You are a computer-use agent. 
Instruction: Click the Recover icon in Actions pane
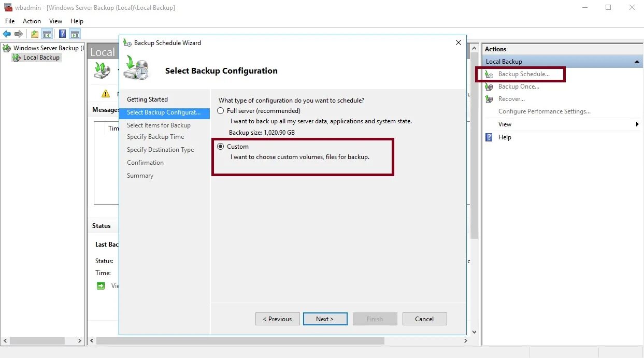pos(489,99)
